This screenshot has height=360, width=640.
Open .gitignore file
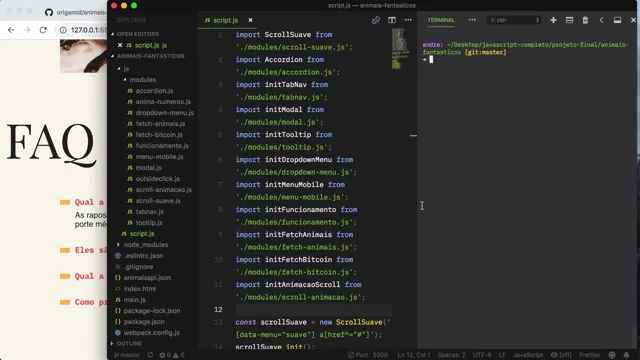(134, 267)
